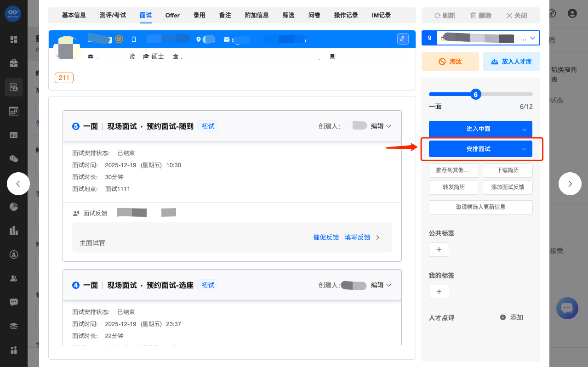The image size is (588, 367).
Task: Switch to the 附加信息 tab
Action: (257, 15)
